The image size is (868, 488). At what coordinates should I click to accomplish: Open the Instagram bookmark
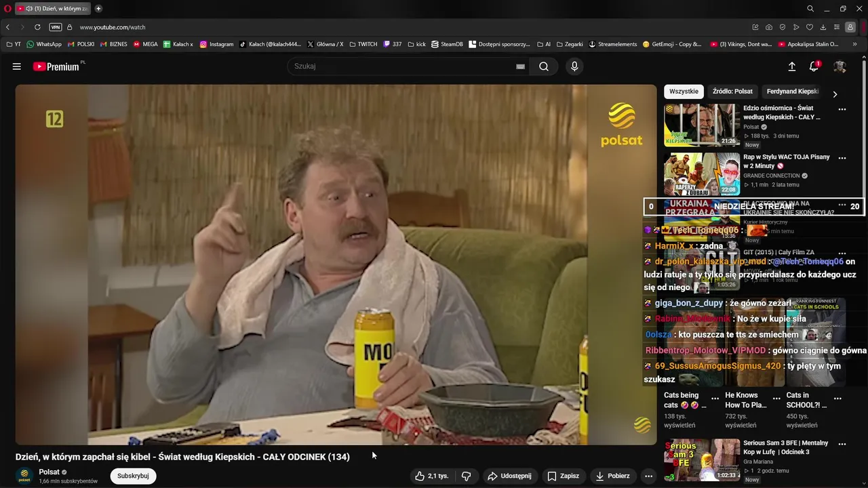click(216, 44)
